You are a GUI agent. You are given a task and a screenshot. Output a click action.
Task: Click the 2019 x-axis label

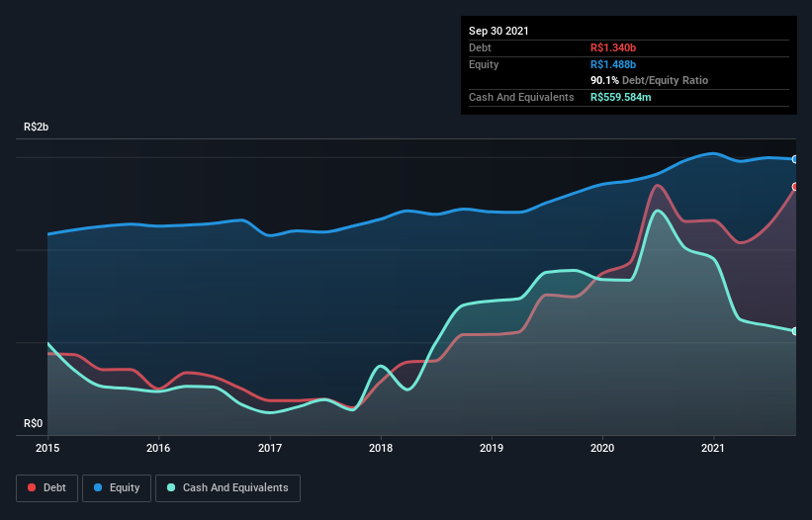[x=492, y=448]
